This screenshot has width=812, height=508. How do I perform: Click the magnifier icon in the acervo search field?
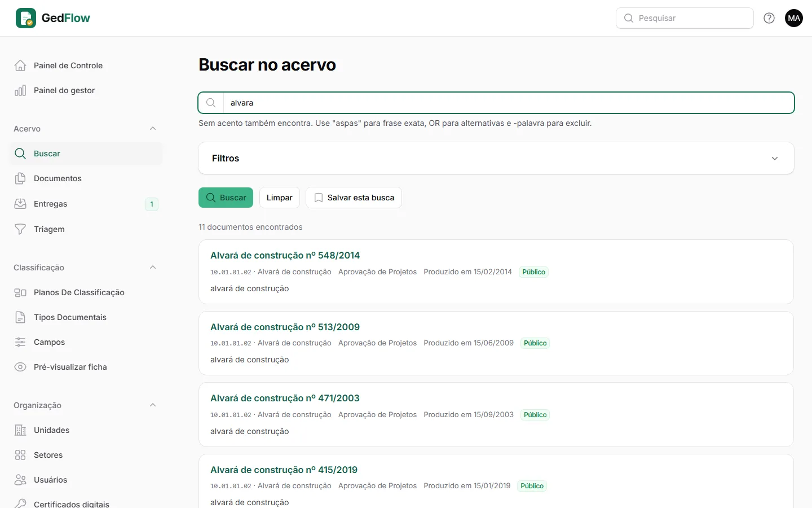tap(211, 103)
